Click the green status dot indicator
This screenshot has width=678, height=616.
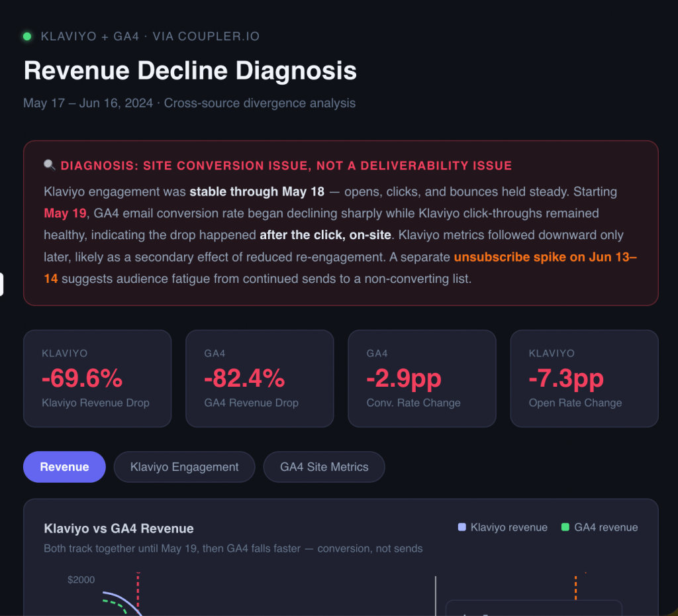[x=26, y=36]
